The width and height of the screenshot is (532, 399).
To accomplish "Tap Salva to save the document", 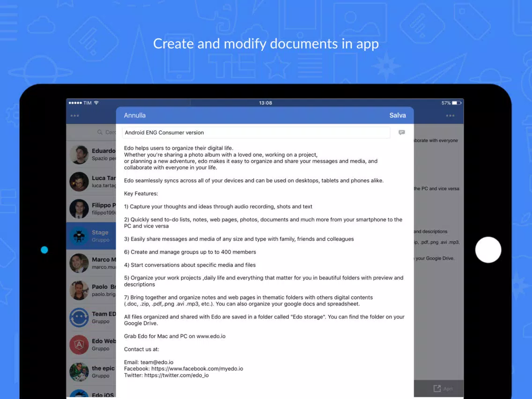I will [397, 115].
